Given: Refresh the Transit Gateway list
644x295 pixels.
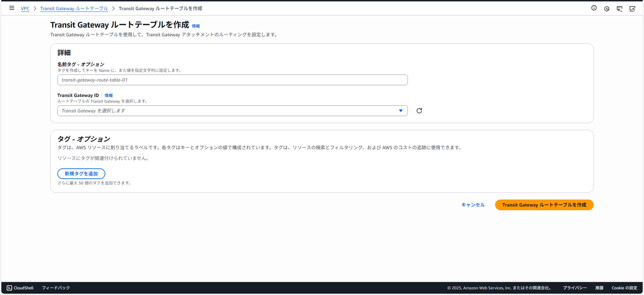Looking at the screenshot, I should [419, 111].
